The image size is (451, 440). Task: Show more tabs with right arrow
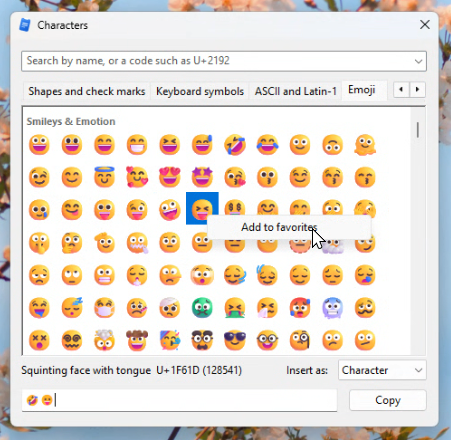(x=417, y=89)
